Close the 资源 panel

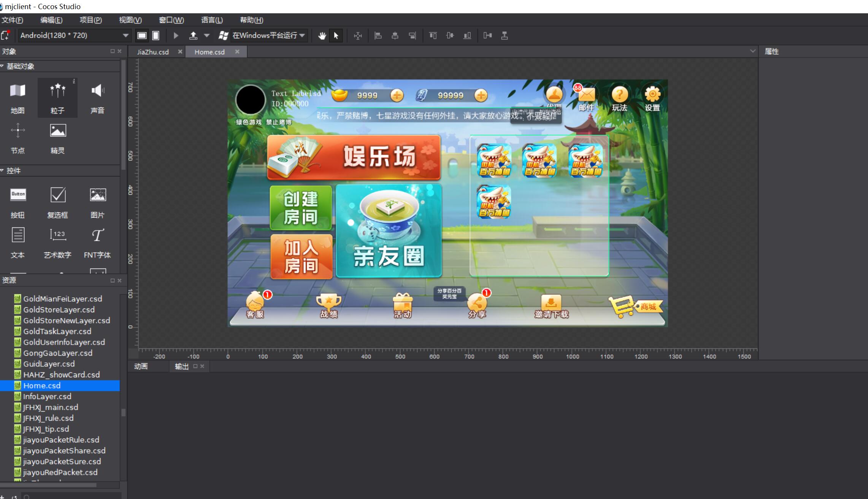[x=119, y=280]
